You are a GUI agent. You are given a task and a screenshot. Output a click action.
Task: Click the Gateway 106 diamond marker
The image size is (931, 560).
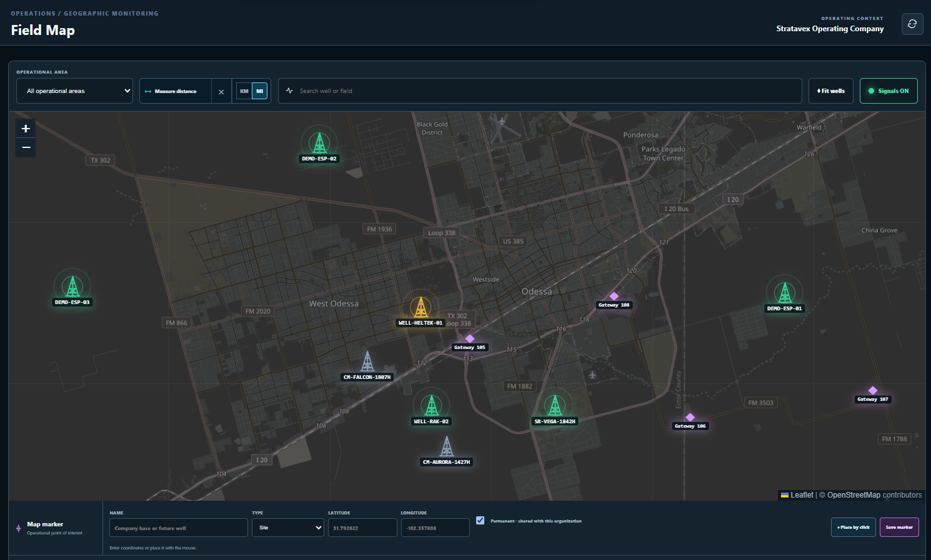click(690, 418)
